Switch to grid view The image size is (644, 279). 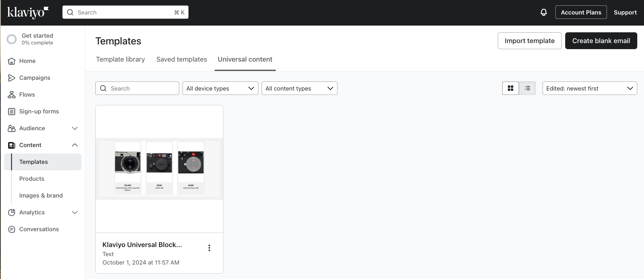[x=511, y=88]
